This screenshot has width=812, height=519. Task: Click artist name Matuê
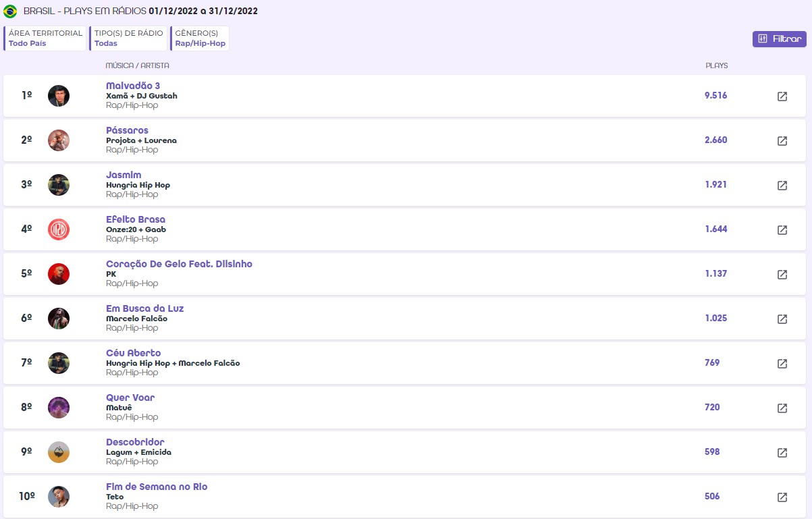(x=119, y=408)
